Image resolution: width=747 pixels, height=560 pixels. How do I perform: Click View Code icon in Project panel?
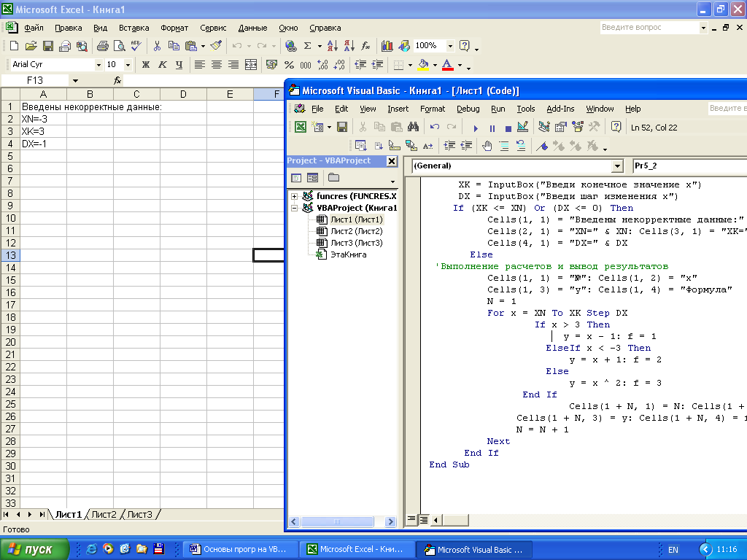coord(296,178)
